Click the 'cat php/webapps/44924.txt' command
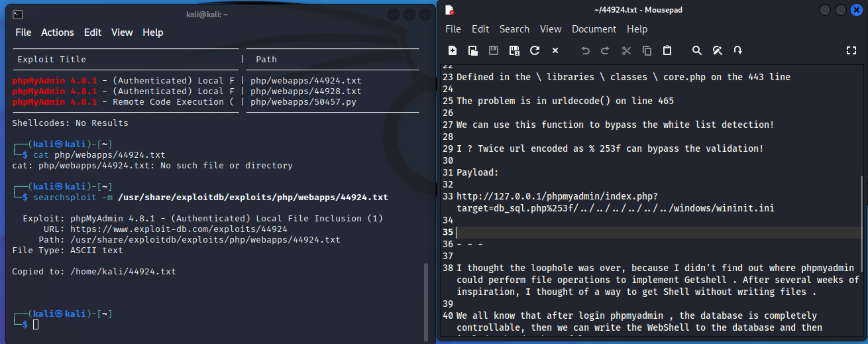This screenshot has height=344, width=868. click(99, 154)
